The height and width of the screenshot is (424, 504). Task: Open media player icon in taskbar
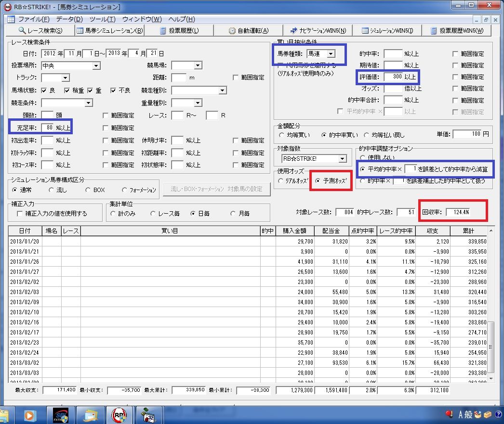(29, 416)
